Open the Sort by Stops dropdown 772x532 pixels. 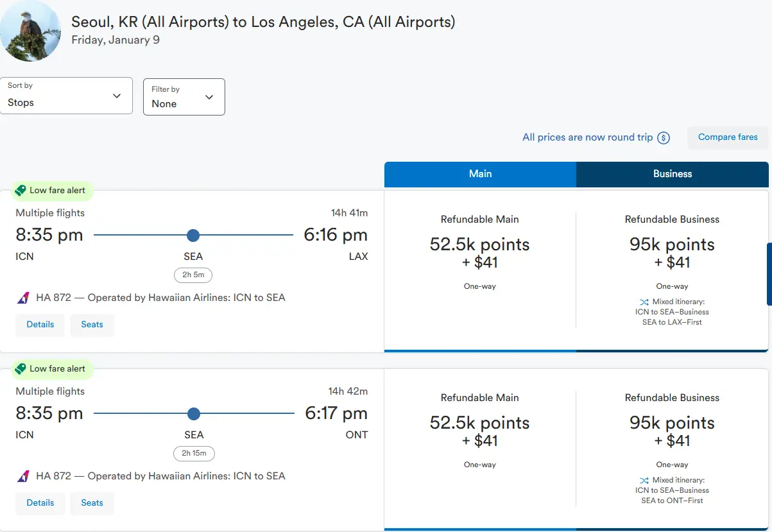pyautogui.click(x=66, y=96)
